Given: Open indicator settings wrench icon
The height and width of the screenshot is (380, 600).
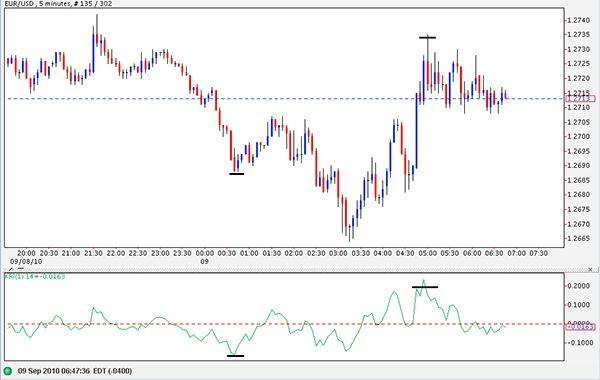Looking at the screenshot, I should [11, 269].
